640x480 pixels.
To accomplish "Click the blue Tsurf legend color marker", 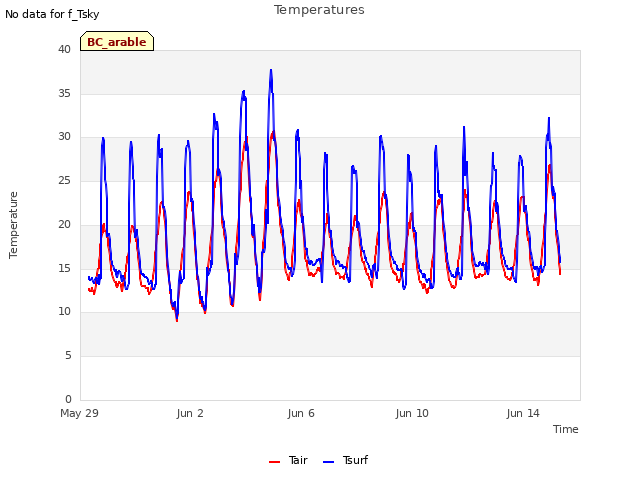I will (328, 462).
